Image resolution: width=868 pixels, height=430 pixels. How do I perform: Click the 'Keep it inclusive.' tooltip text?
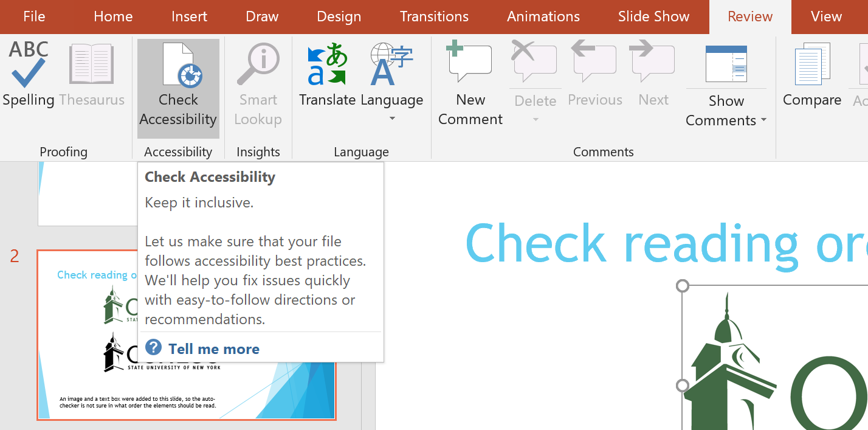[199, 203]
